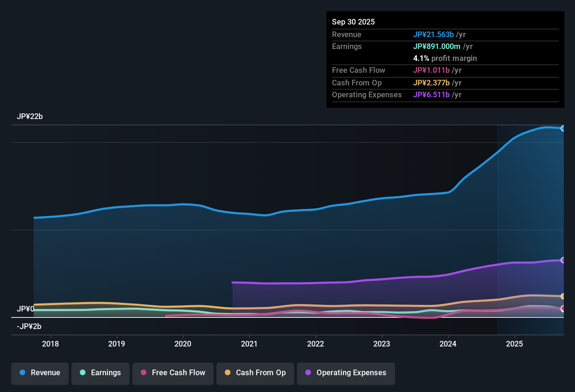Select the teal Earnings dot in the legend
The height and width of the screenshot is (392, 575).
coord(83,373)
